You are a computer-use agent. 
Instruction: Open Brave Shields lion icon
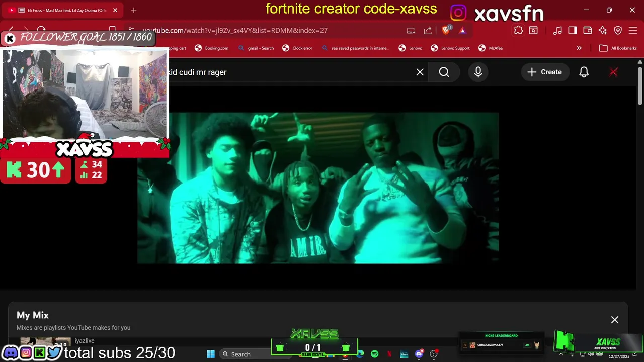pos(446,30)
